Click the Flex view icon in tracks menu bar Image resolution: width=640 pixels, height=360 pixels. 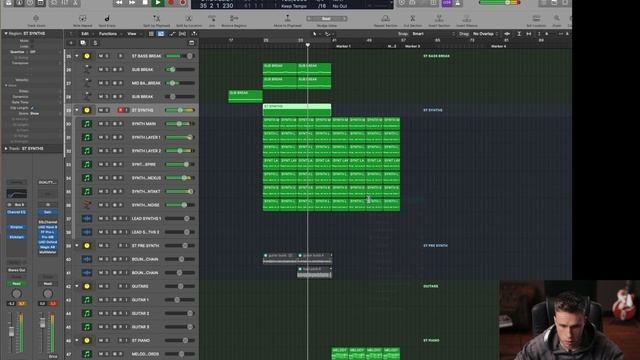(182, 34)
